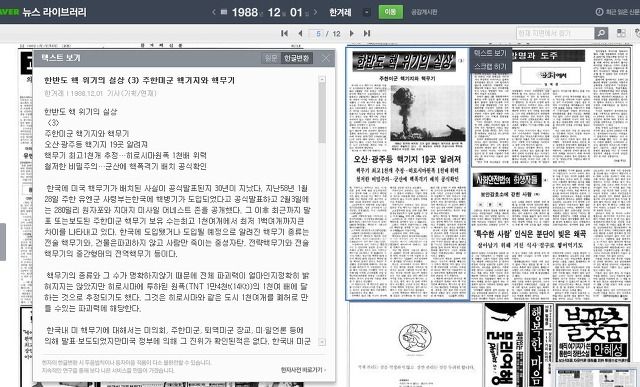Open the 공감게시판 link
This screenshot has width=640, height=387.
[424, 12]
